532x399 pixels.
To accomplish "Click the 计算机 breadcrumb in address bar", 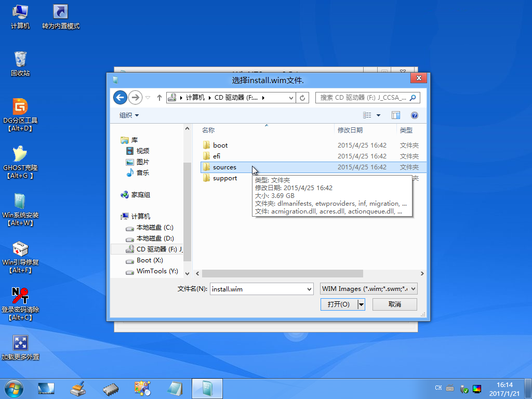I will point(195,98).
